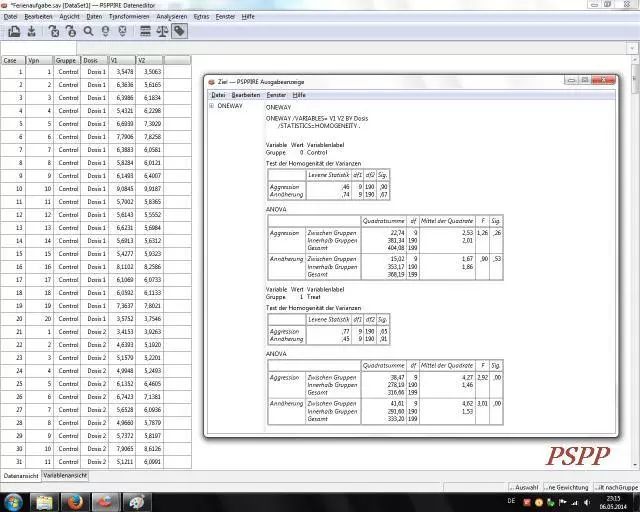Click the Find magnifier toolbar icon
The width and height of the screenshot is (640, 512).
88,31
